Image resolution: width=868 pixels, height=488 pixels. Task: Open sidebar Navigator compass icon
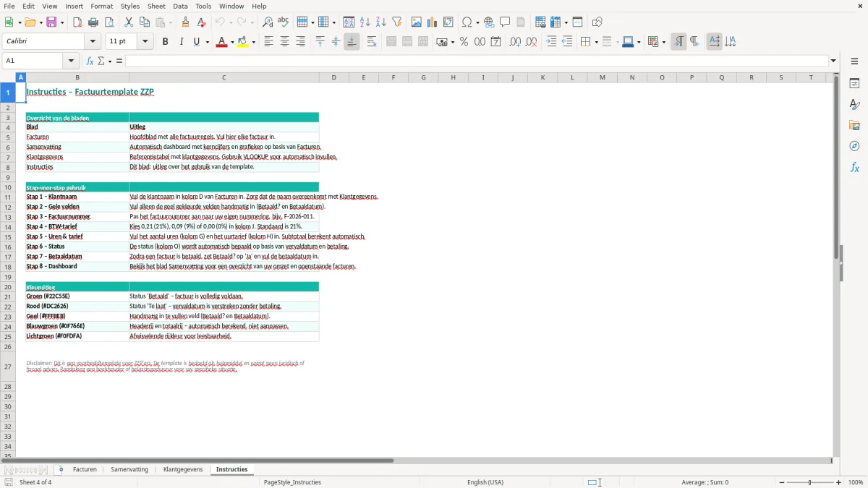click(854, 147)
